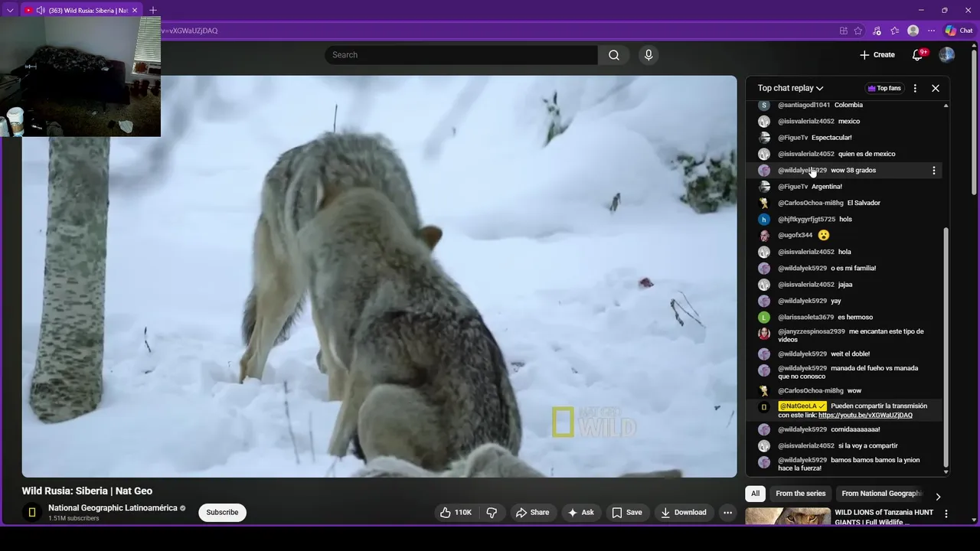Screen dimensions: 980x551
Task: Click the @NatGeoLA moderator badge
Action: pyautogui.click(x=802, y=406)
